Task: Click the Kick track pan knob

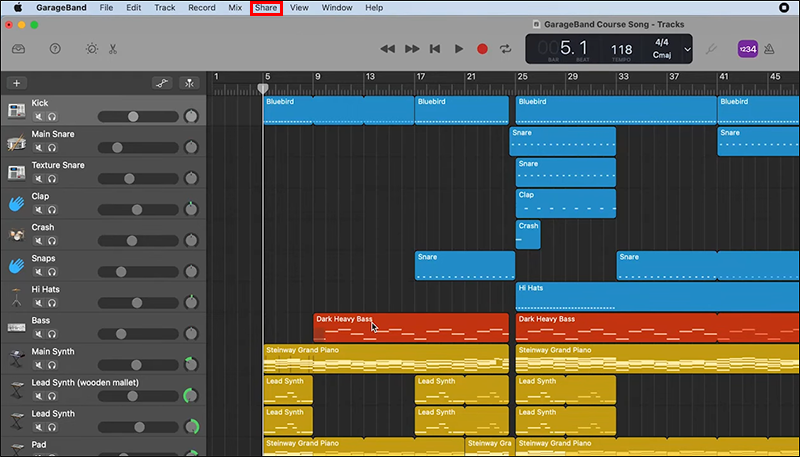Action: tap(191, 116)
